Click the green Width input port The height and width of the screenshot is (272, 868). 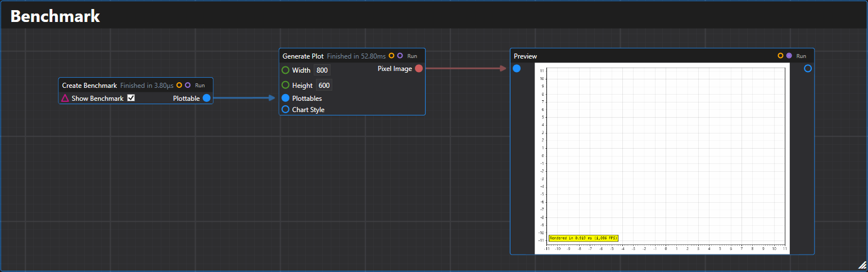(x=286, y=70)
